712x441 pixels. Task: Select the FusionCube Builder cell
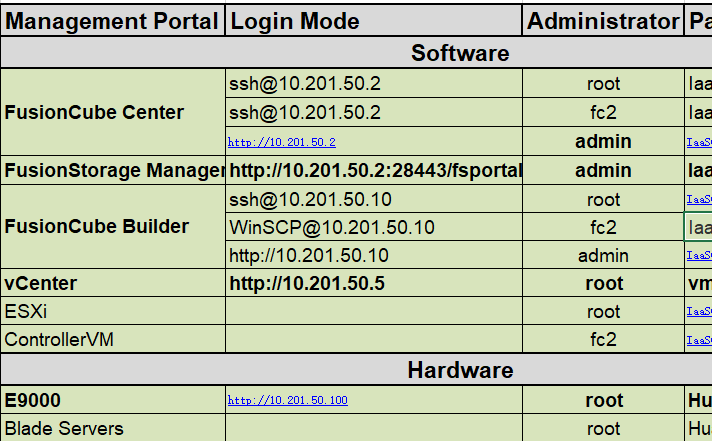tap(97, 227)
